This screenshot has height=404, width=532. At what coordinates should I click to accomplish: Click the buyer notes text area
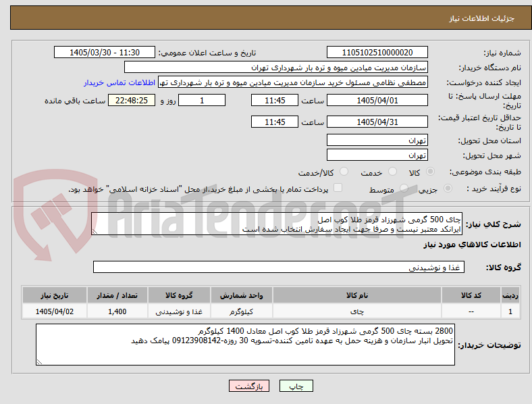(x=245, y=345)
